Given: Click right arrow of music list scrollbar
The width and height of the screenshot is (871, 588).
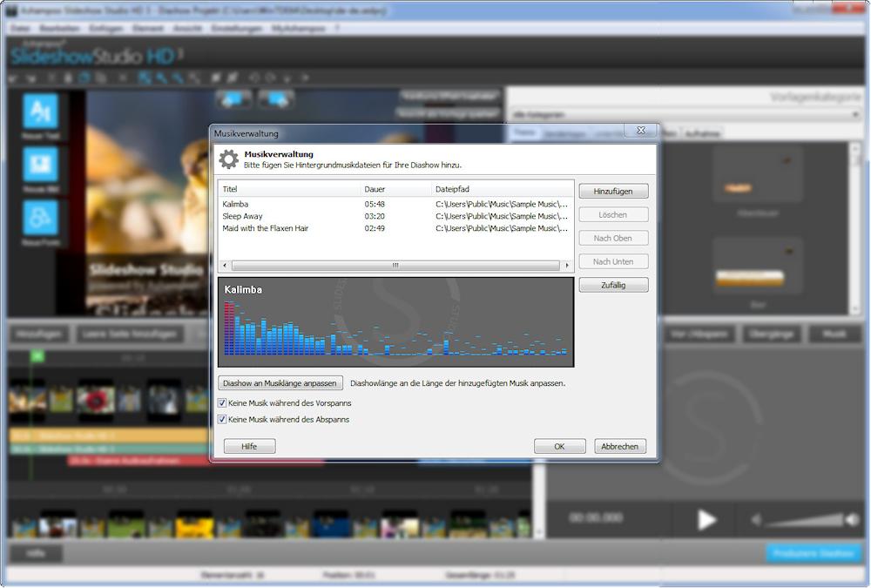Looking at the screenshot, I should tap(569, 265).
